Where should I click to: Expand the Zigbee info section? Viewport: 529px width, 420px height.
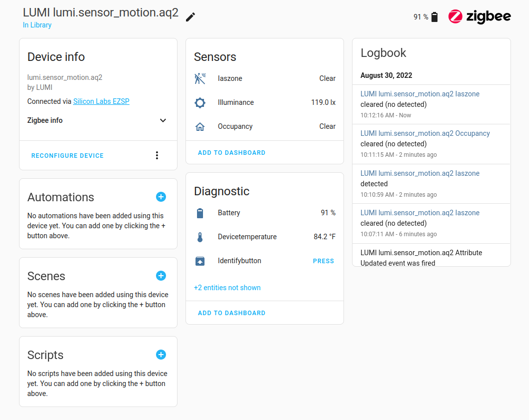tap(162, 120)
